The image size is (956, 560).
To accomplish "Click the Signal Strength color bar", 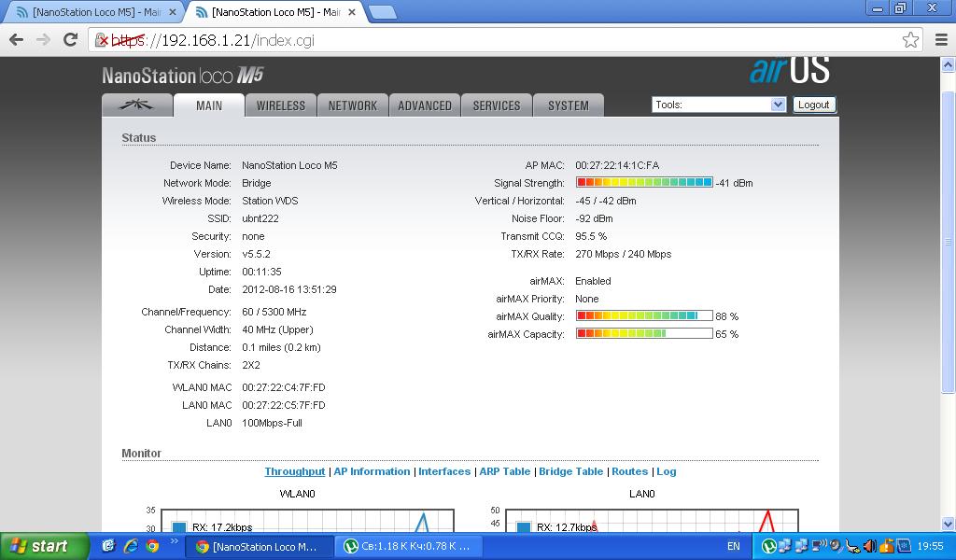I will tap(644, 183).
